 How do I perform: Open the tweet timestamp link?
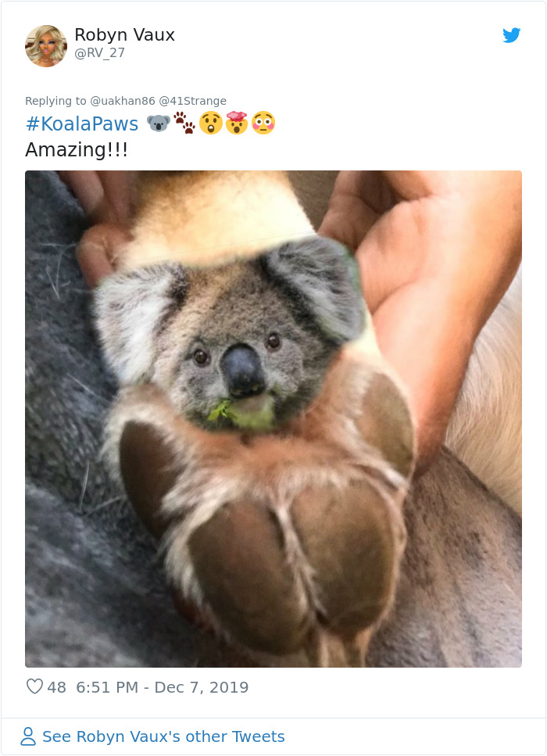coord(163,686)
